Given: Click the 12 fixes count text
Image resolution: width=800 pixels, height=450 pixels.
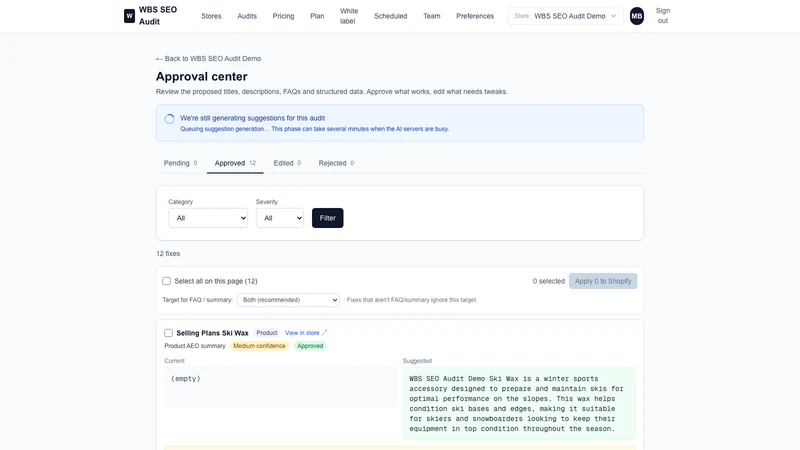Looking at the screenshot, I should (168, 254).
